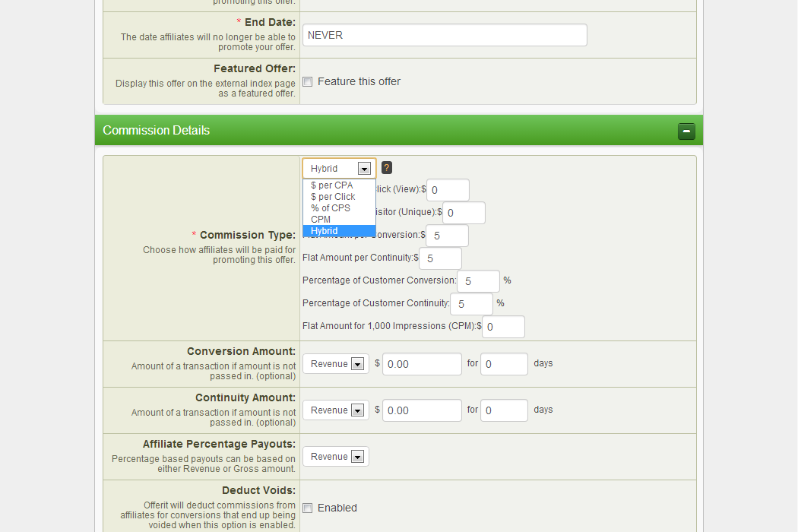Click Flat Amount for 1,000 Impressions field
The height and width of the screenshot is (532, 798).
pyautogui.click(x=503, y=327)
